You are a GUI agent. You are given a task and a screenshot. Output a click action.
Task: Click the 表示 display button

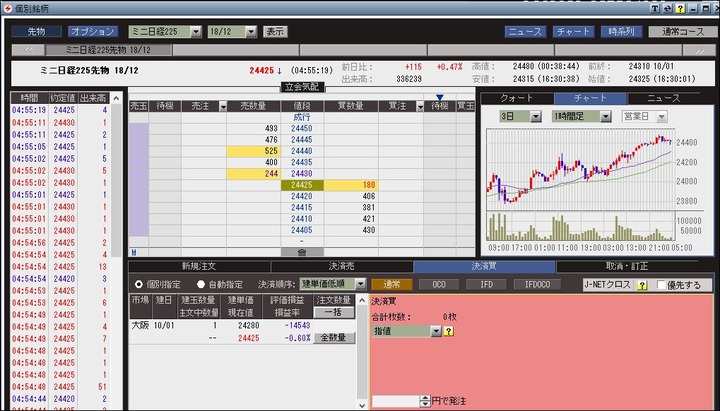point(275,32)
